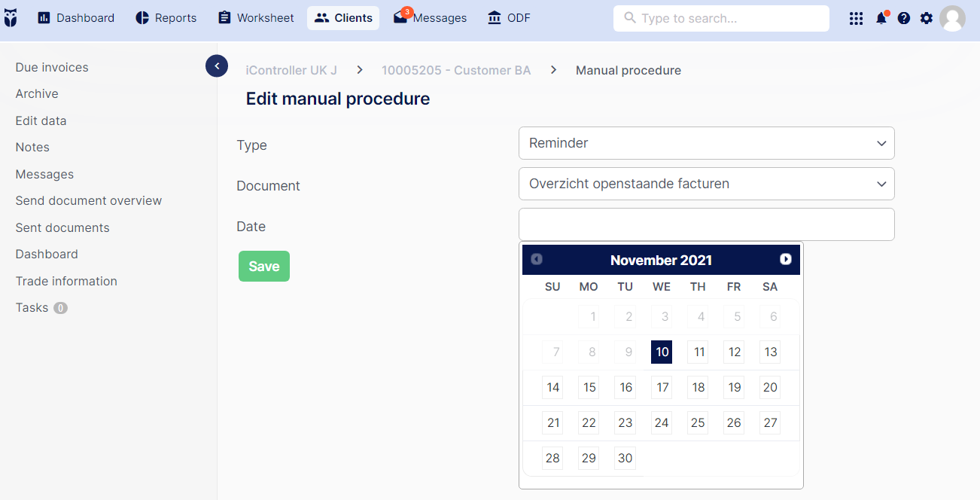This screenshot has height=500, width=980.
Task: Open the Document dropdown
Action: coord(706,184)
